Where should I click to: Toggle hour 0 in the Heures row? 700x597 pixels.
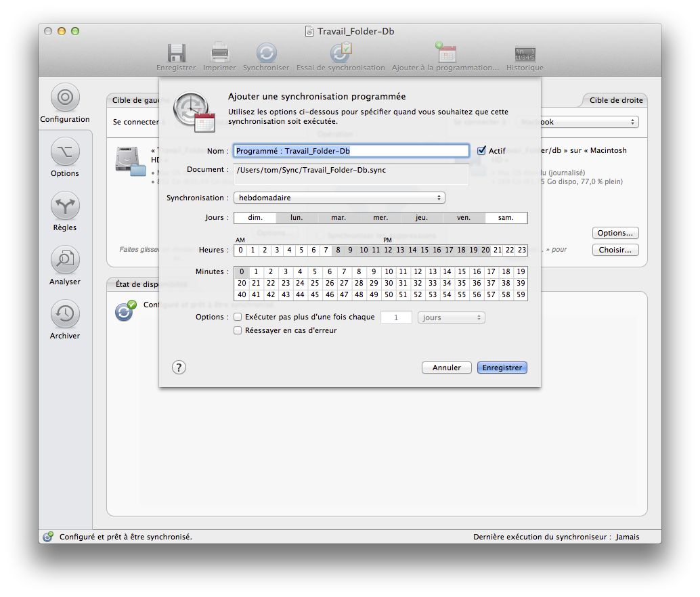click(x=240, y=250)
